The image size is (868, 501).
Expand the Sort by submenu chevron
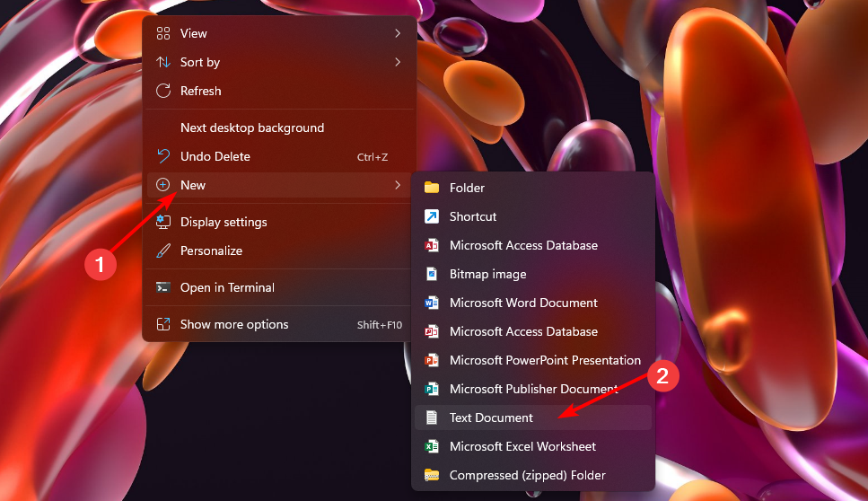point(398,62)
